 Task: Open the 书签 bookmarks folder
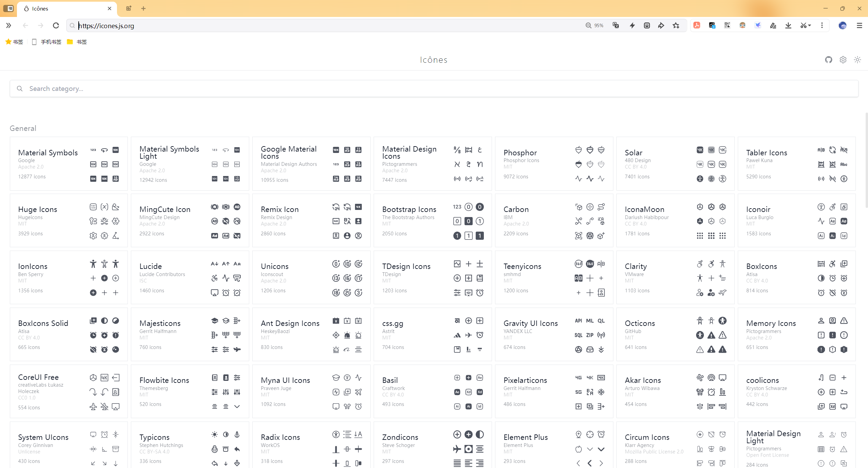[x=77, y=42]
